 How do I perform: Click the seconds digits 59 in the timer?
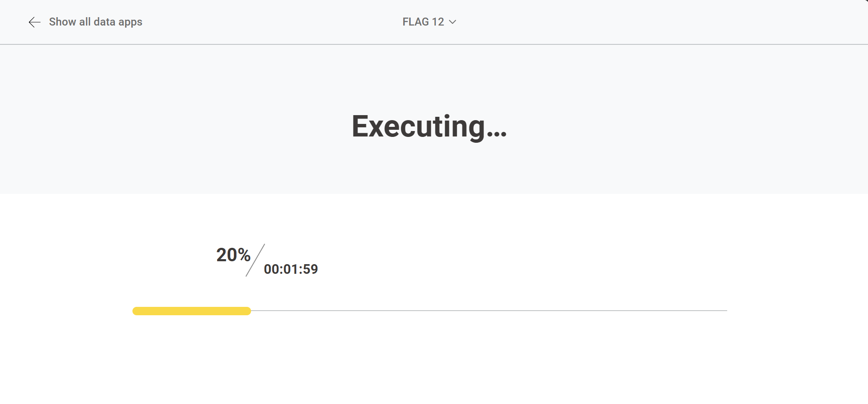(311, 269)
